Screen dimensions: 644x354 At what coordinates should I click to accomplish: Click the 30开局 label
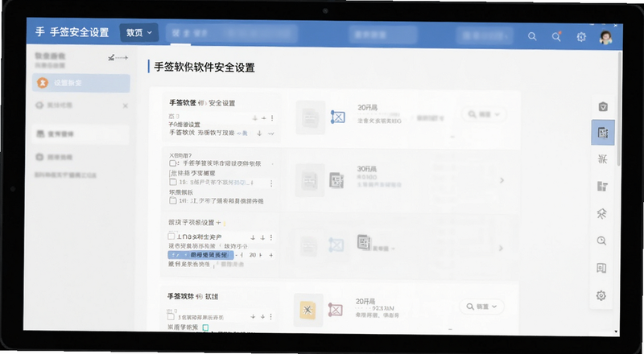[x=367, y=169]
